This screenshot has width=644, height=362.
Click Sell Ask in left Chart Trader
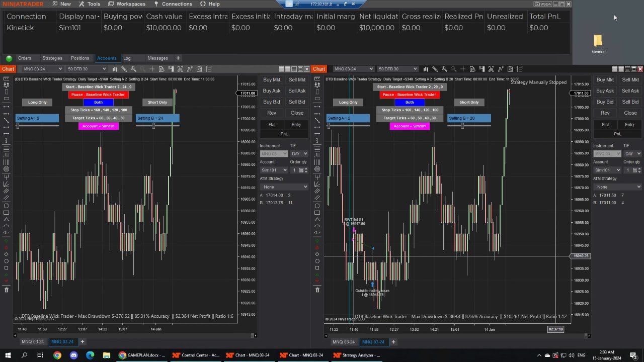click(297, 90)
